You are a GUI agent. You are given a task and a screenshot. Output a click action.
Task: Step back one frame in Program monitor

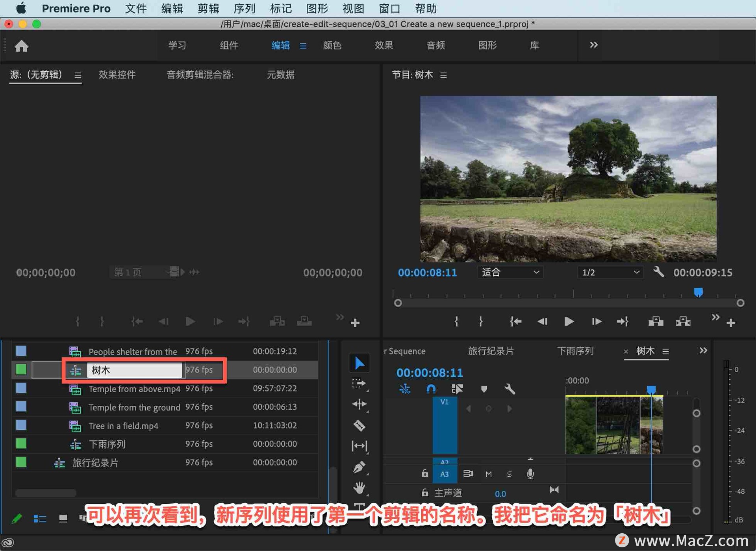(x=542, y=322)
